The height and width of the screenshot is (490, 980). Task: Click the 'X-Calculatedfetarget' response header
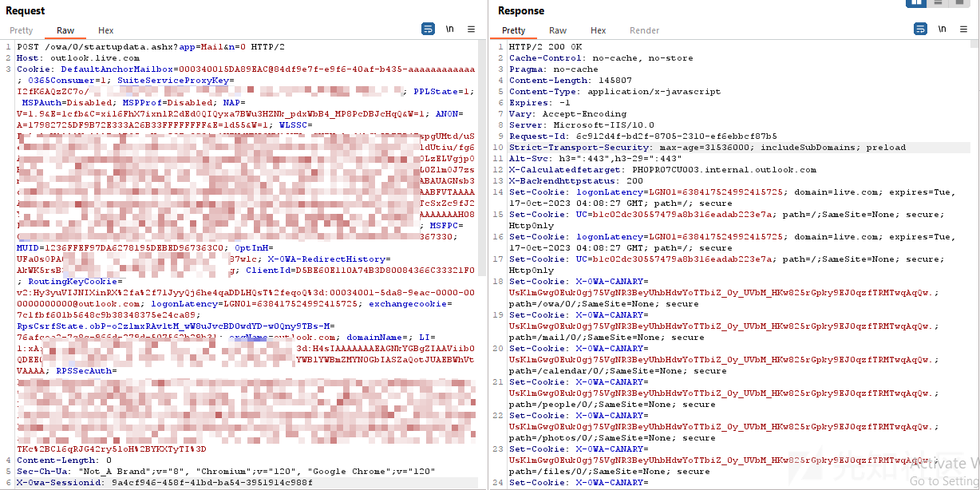point(663,170)
